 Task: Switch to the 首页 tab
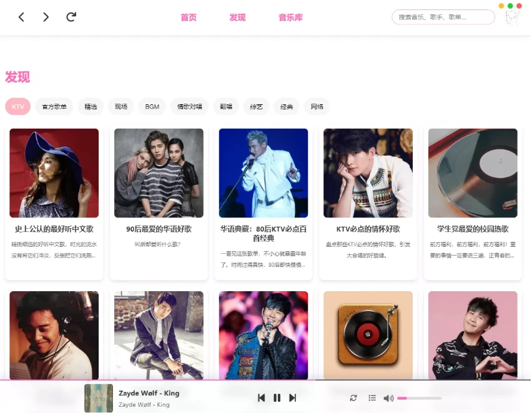tap(189, 17)
